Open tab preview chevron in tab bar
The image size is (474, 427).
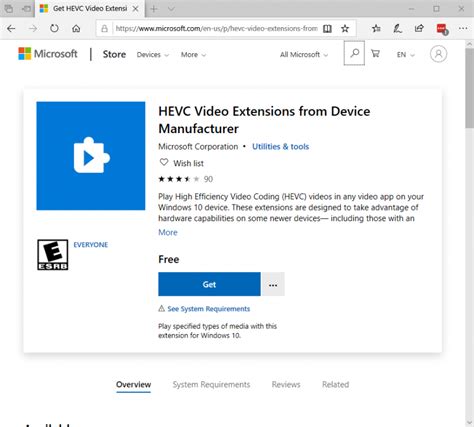tap(171, 9)
